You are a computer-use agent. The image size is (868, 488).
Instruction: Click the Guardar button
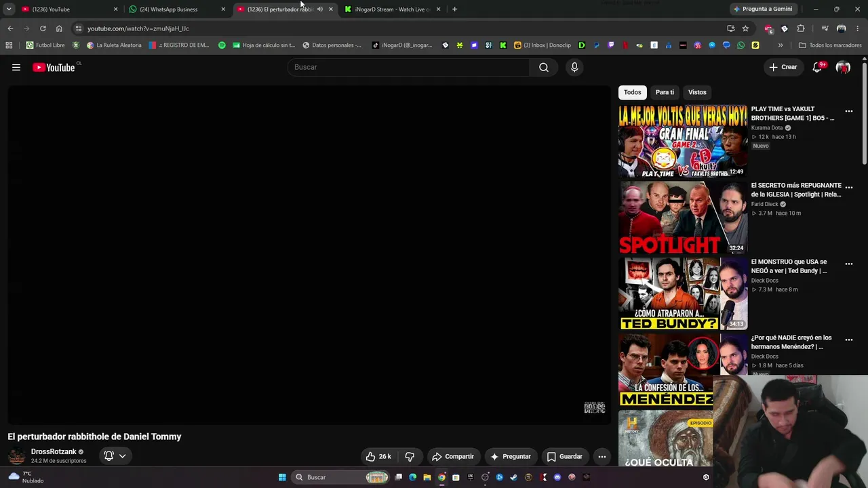pos(565,456)
